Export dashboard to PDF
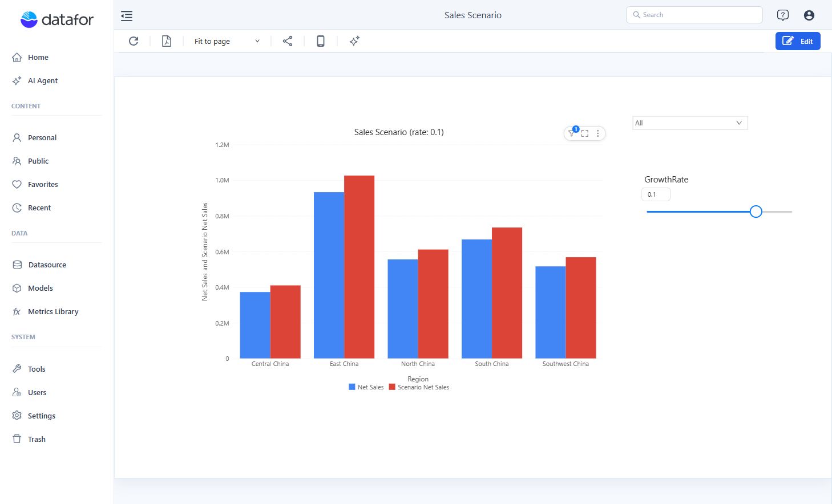This screenshot has height=504, width=832. (167, 41)
